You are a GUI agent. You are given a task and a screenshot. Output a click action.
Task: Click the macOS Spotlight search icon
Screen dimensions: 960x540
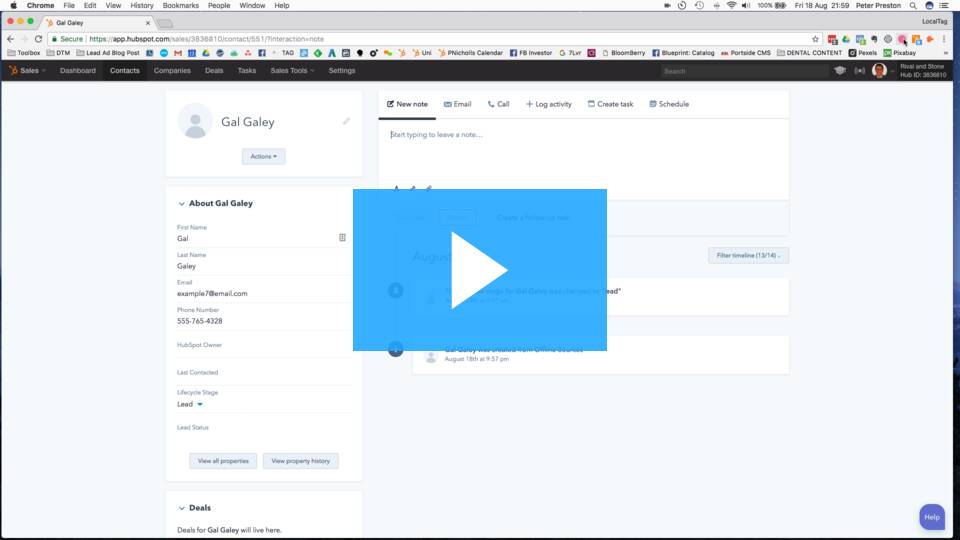tap(913, 6)
